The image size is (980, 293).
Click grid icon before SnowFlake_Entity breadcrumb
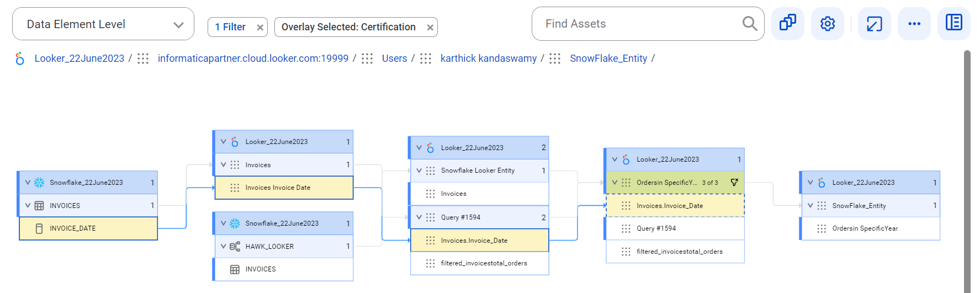(555, 58)
